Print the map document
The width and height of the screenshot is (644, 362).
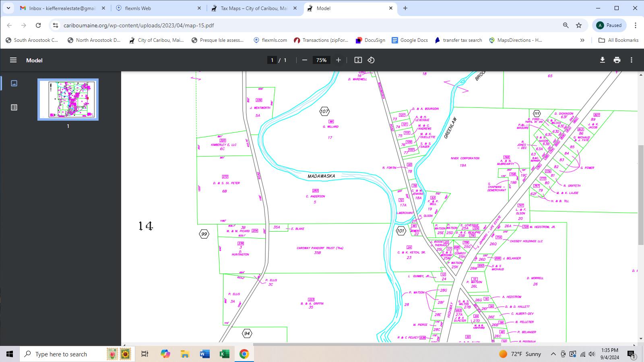[617, 60]
